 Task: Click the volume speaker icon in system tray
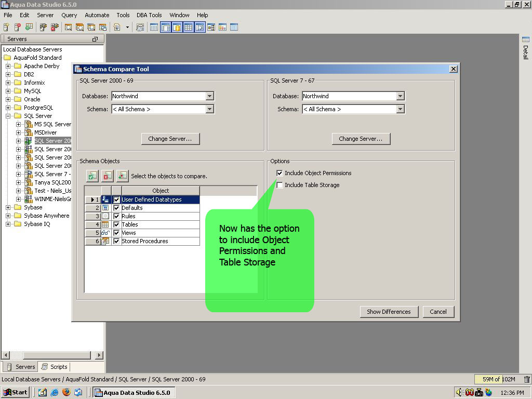[x=459, y=392]
